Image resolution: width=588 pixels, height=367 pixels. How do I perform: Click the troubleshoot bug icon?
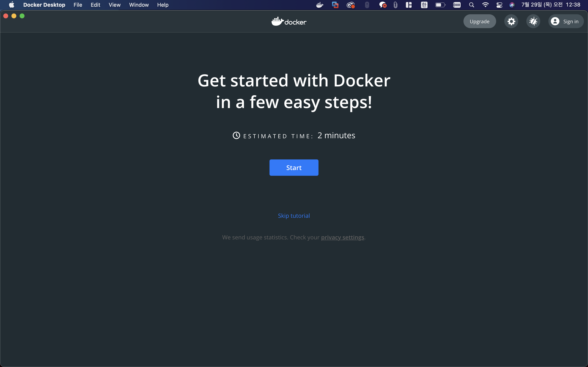coord(533,21)
